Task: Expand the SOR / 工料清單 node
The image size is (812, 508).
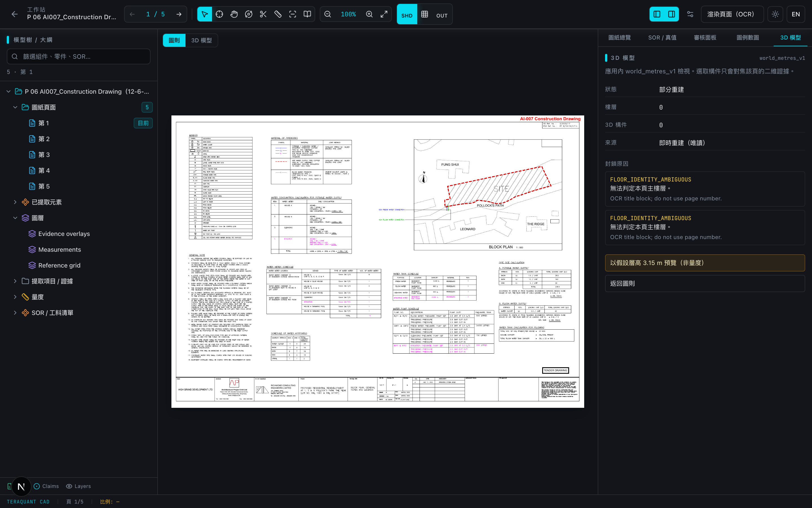Action: click(15, 312)
